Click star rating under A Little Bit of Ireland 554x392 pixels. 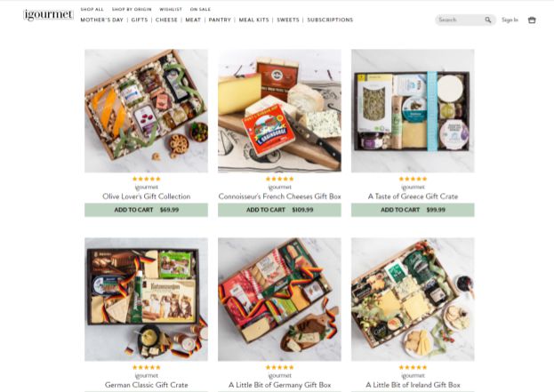[x=413, y=368]
